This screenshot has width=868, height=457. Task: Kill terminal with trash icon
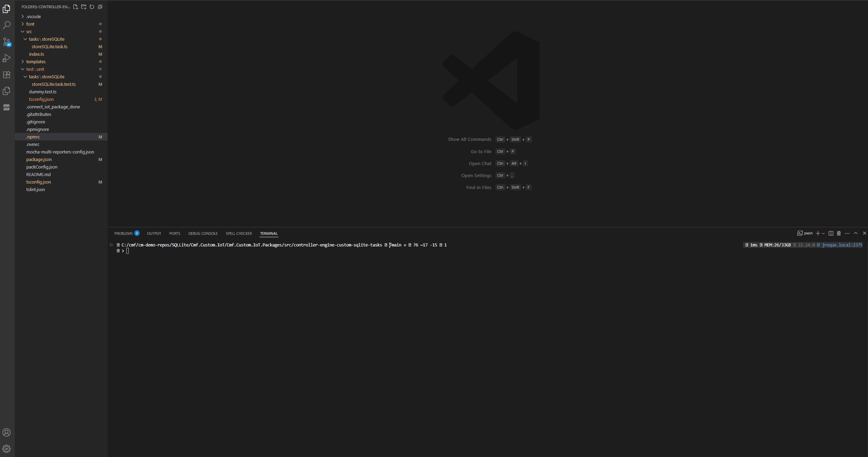839,233
